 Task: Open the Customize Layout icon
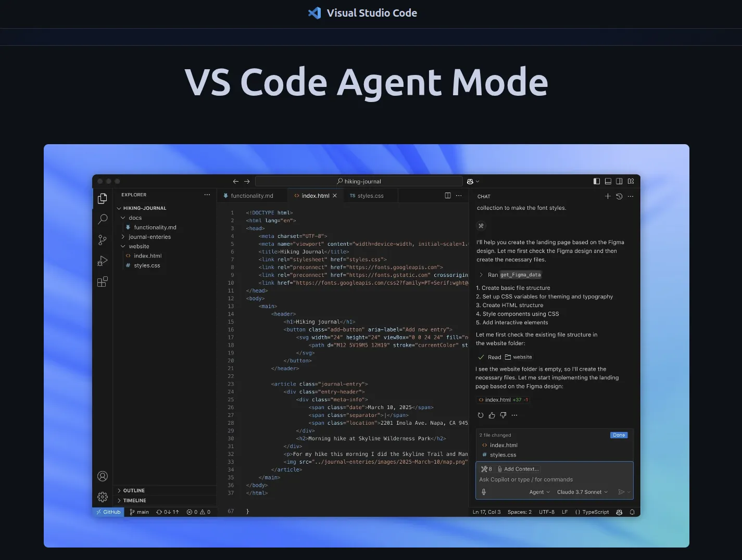click(x=631, y=181)
